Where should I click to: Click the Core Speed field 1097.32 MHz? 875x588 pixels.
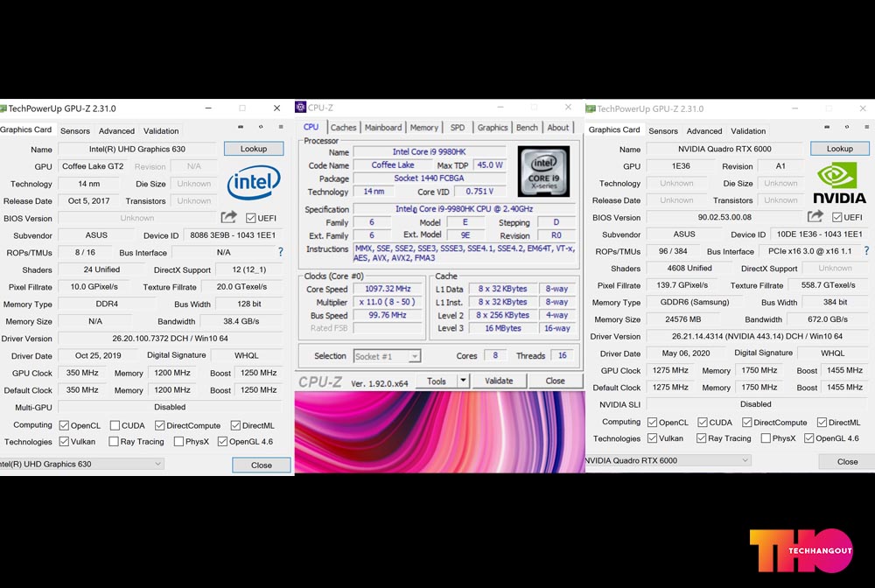tap(388, 289)
